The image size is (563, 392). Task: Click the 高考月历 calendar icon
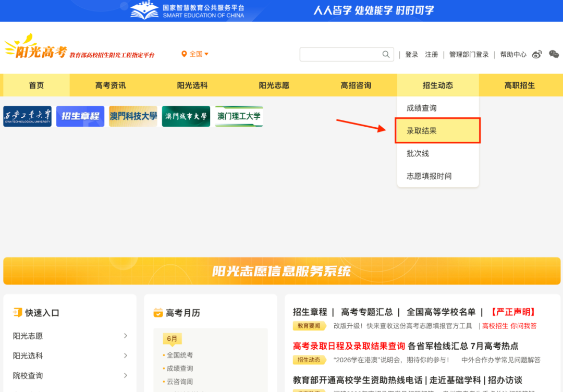coord(158,313)
